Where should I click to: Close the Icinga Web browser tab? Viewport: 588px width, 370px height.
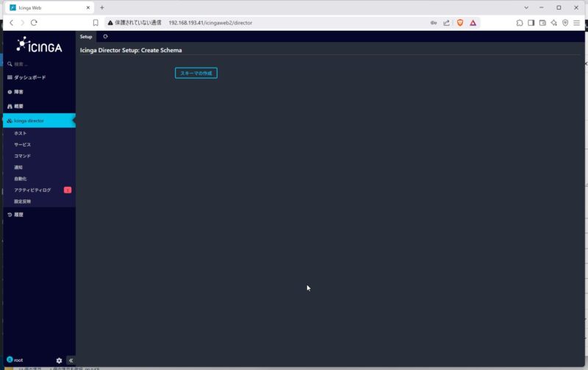(88, 7)
